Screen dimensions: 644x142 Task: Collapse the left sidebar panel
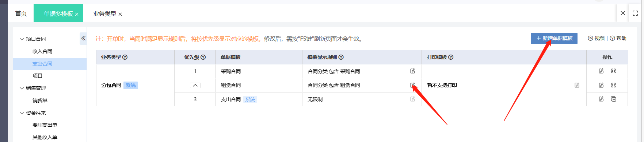coord(83,38)
